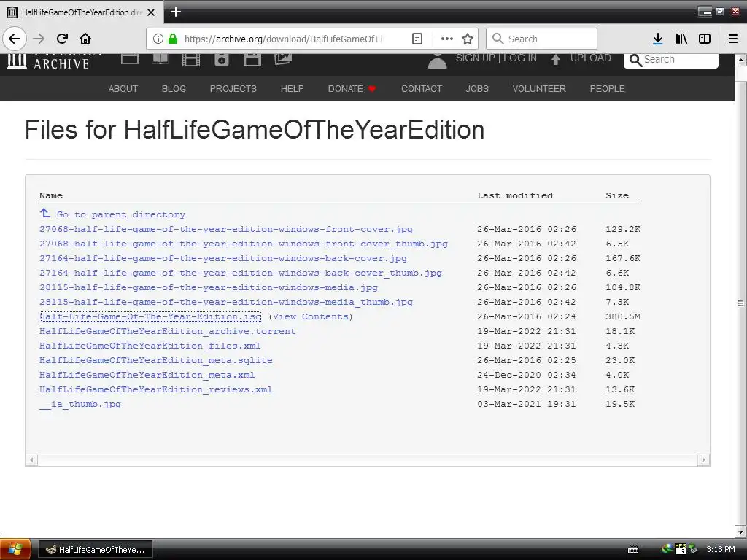Open HalfLifeGameOfTheYearEdition_archive.torrent link

(x=167, y=331)
